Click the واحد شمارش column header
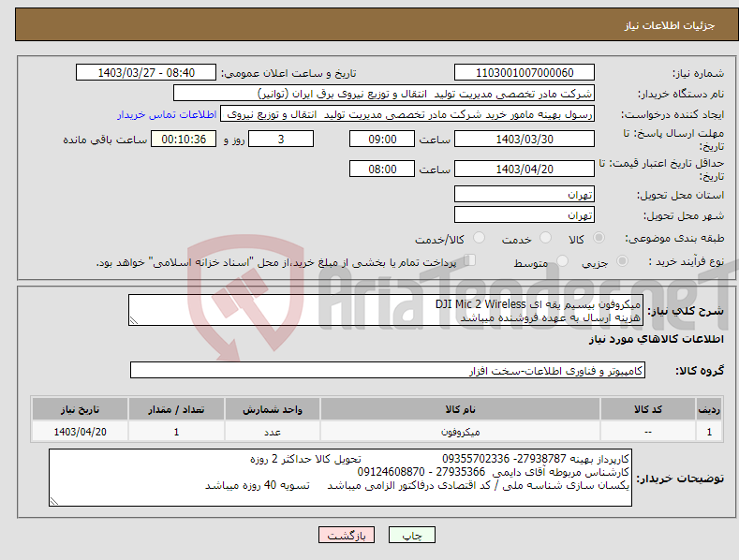Image resolution: width=739 pixels, height=560 pixels. [273, 409]
